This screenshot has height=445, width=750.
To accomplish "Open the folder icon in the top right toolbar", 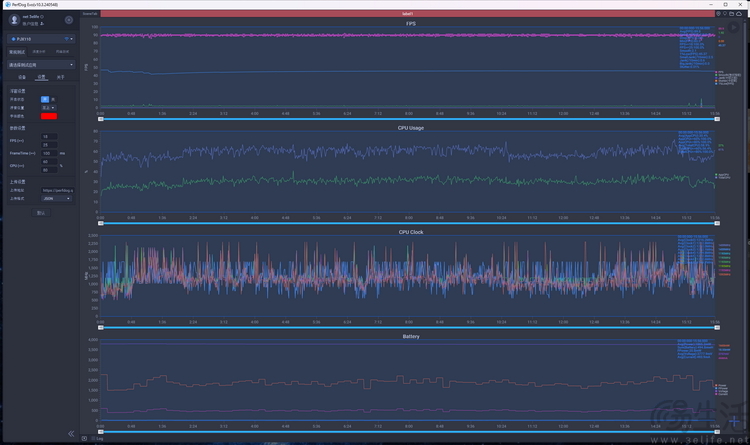I will coord(731,14).
